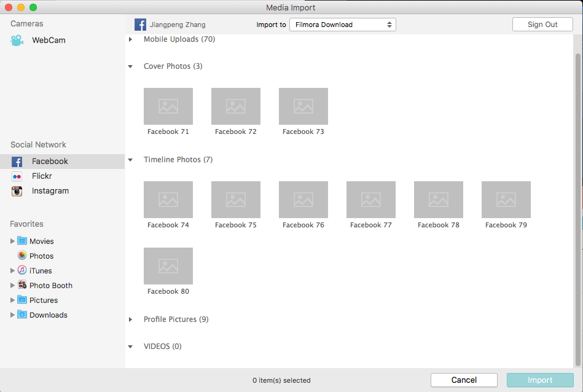Expand the Profile Pictures (9) album

click(130, 319)
